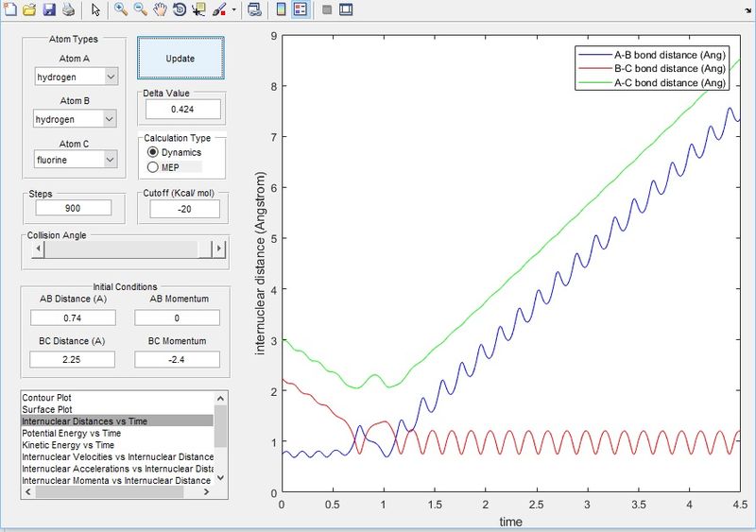Viewport: 756px width, 532px height.
Task: Select the Zoom Out tool
Action: (x=140, y=10)
